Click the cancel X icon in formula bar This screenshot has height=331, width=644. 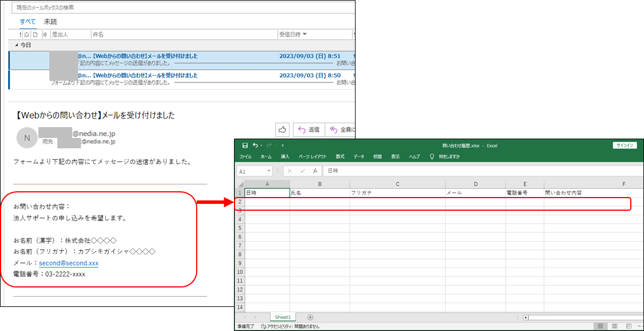tap(290, 171)
